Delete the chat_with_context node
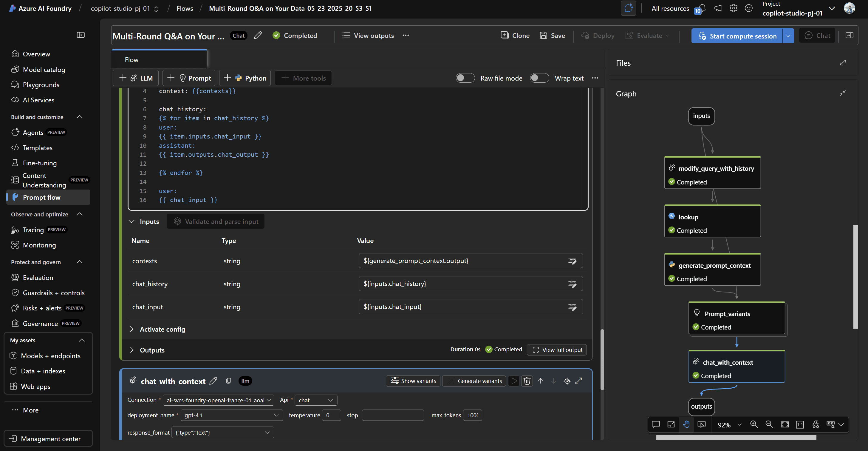 (x=527, y=381)
